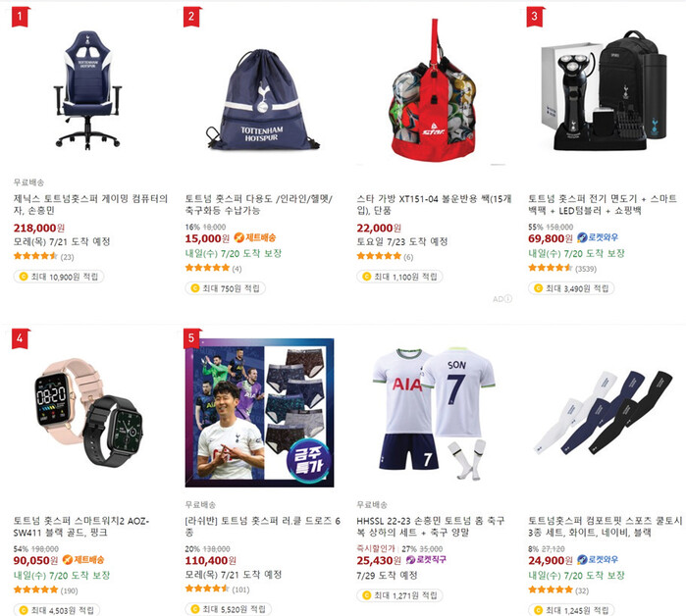Click the star rating of the gaming chair
The height and width of the screenshot is (616, 686).
[x=35, y=256]
